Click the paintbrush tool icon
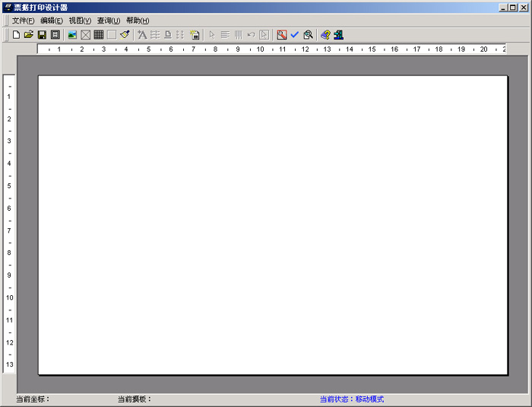 click(125, 35)
